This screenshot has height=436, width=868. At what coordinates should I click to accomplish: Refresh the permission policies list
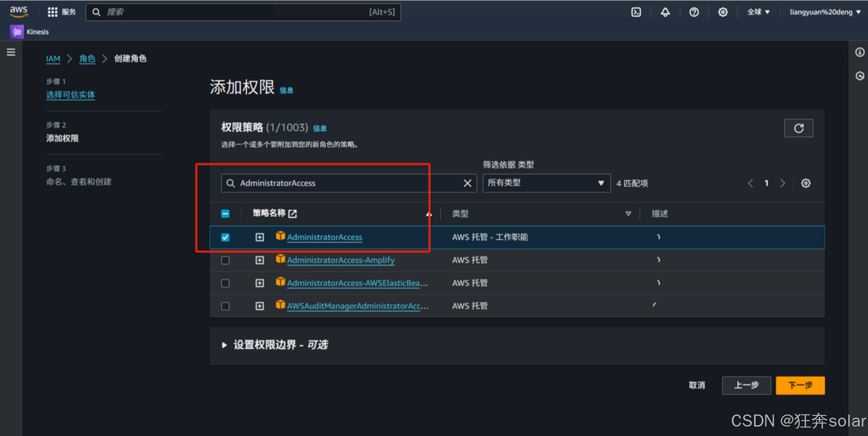pos(799,128)
